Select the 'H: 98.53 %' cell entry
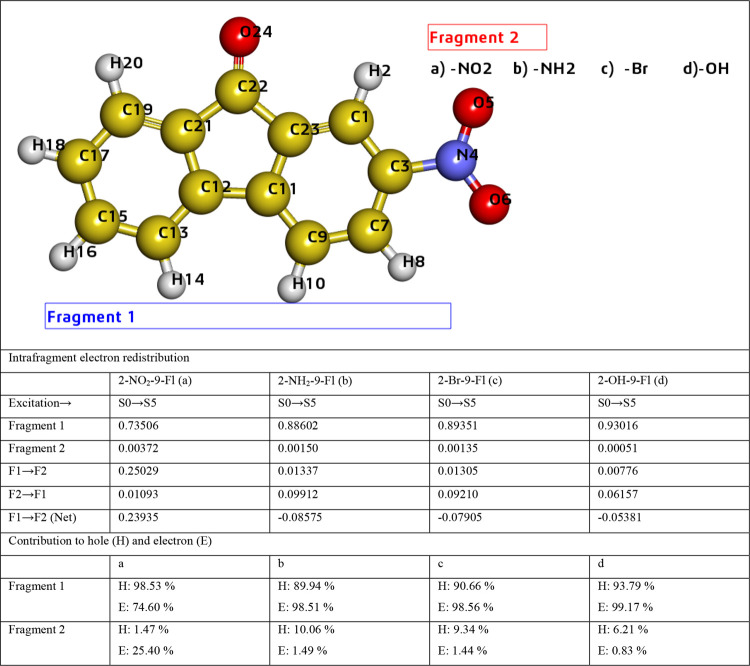 (147, 586)
